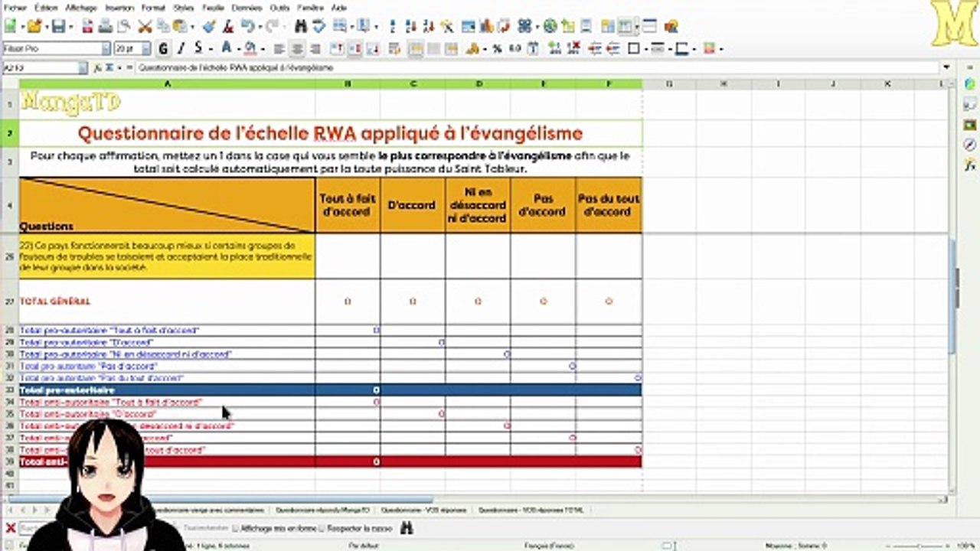Click the blue Total pro-autoritaire row
This screenshot has width=980, height=551.
[330, 390]
